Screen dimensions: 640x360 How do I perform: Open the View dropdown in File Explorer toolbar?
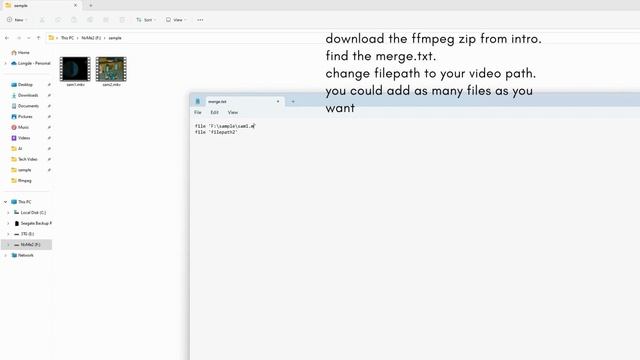[176, 20]
